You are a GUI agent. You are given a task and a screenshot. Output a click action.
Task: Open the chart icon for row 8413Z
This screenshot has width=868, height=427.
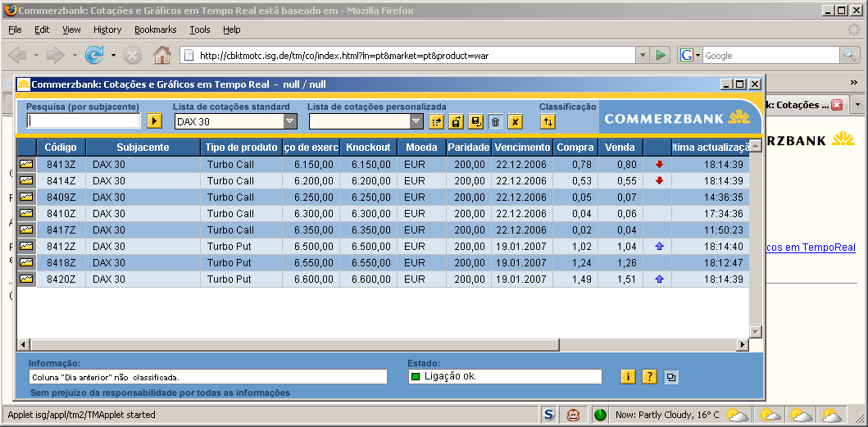(26, 164)
